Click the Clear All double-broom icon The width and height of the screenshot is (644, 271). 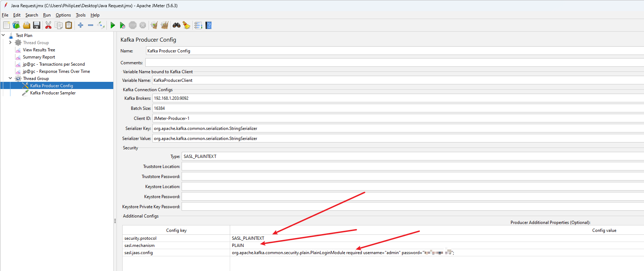(x=165, y=25)
